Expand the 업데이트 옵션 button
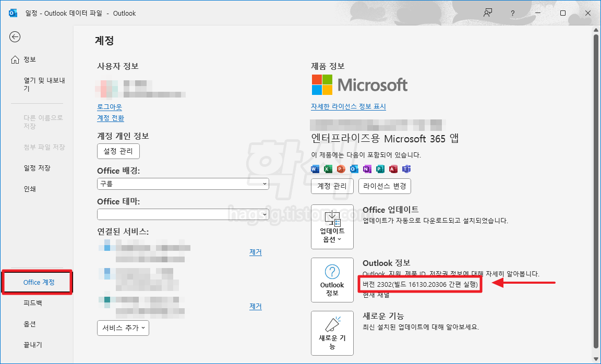601x364 pixels. (332, 227)
